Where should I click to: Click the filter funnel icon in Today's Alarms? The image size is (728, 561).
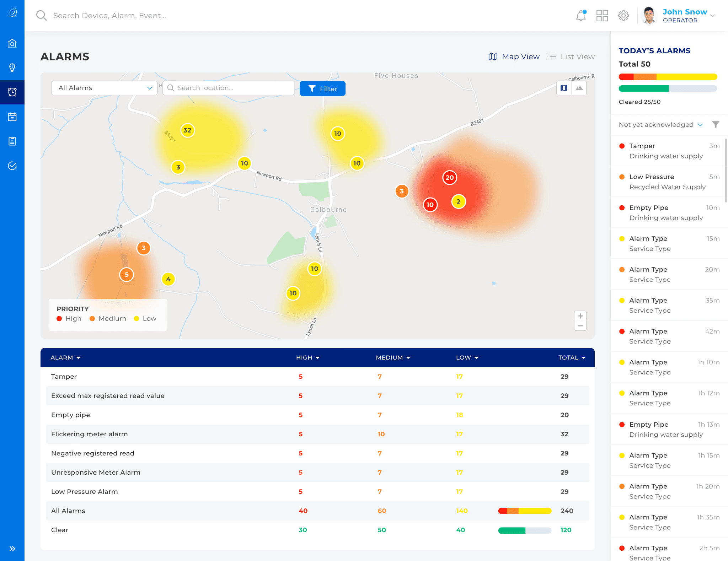tap(716, 125)
